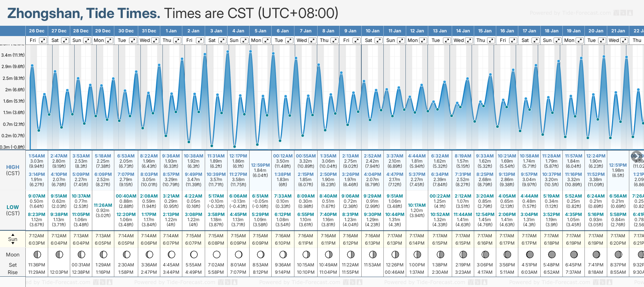
Task: Open expanded view for Mon 5 Jan
Action: click(x=266, y=40)
